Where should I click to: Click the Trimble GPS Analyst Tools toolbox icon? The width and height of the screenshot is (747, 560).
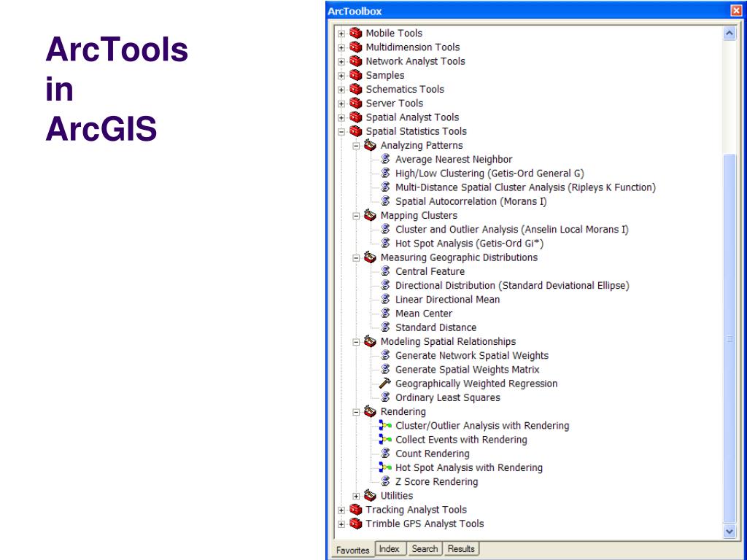355,524
